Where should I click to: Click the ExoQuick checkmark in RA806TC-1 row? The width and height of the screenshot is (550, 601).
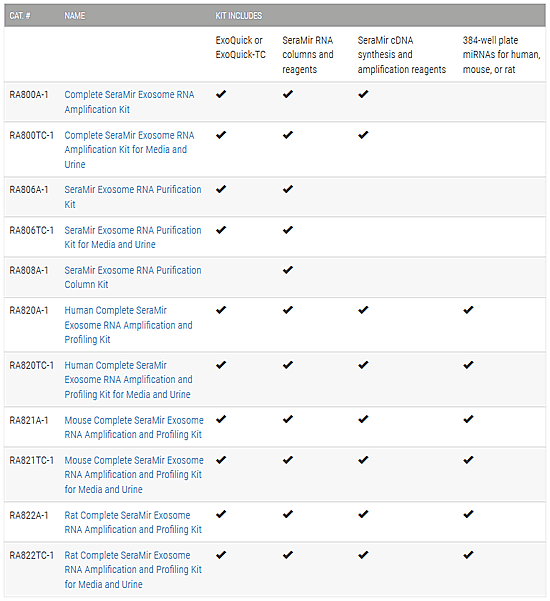click(221, 230)
